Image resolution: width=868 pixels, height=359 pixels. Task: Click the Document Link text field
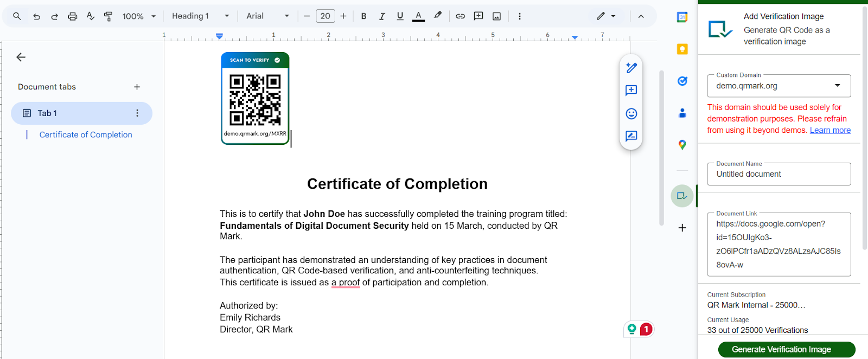779,245
